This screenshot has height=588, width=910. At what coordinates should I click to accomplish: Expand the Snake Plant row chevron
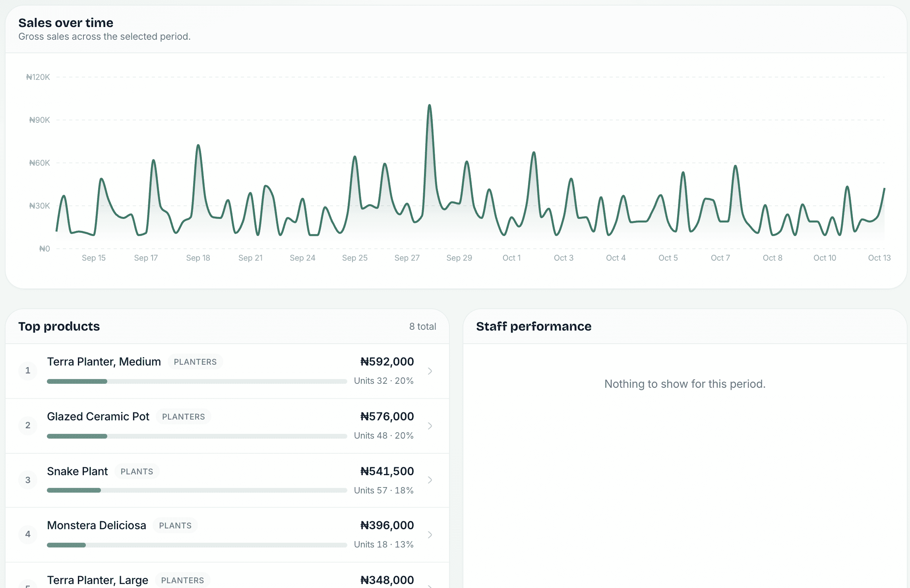[x=430, y=480]
